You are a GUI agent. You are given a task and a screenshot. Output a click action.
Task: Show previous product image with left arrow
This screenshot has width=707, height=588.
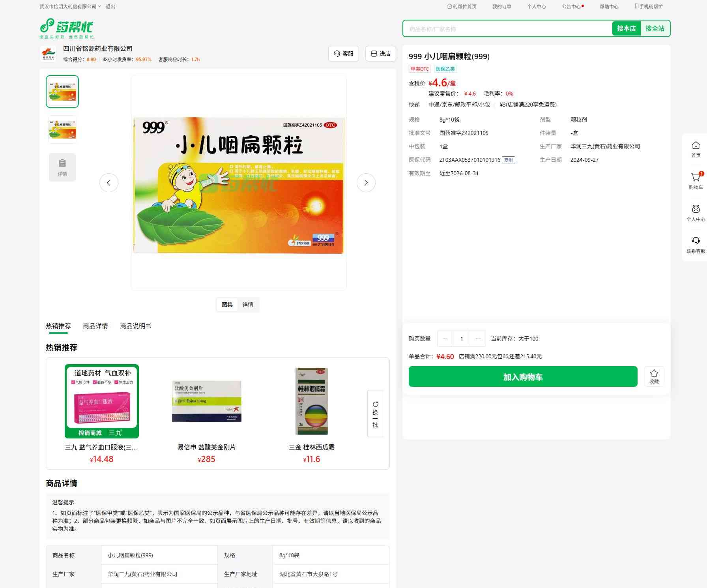coord(108,183)
